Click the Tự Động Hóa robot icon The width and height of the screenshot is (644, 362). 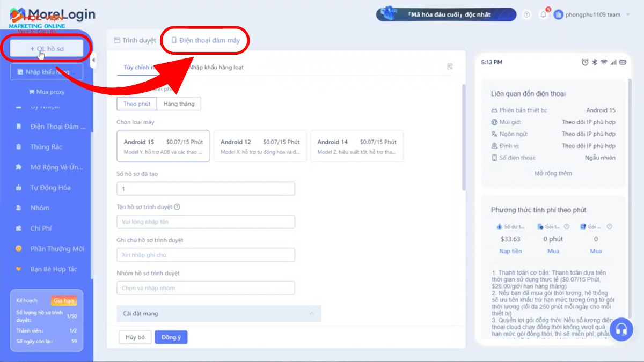pyautogui.click(x=19, y=188)
